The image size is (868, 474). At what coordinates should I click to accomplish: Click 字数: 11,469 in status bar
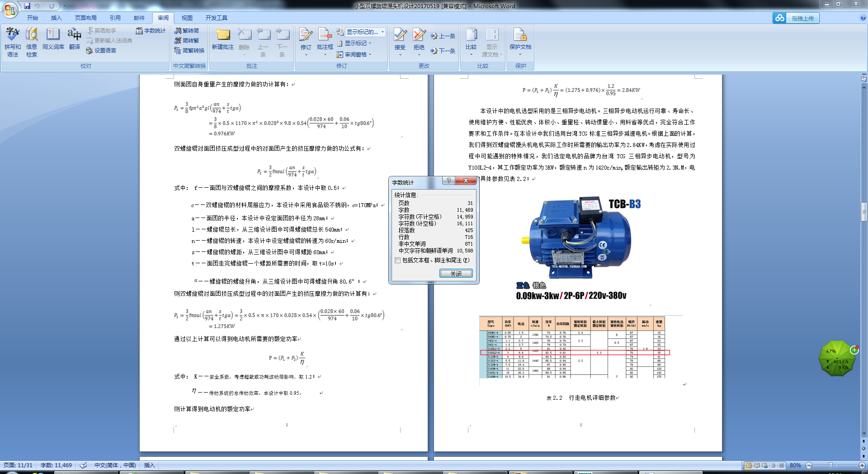tap(56, 465)
